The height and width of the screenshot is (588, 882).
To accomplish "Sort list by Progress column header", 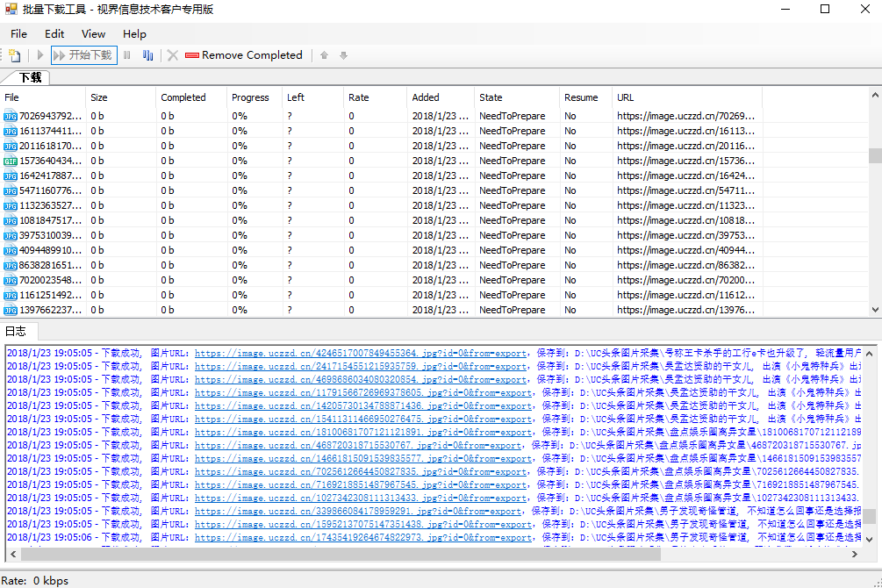I will pyautogui.click(x=250, y=97).
